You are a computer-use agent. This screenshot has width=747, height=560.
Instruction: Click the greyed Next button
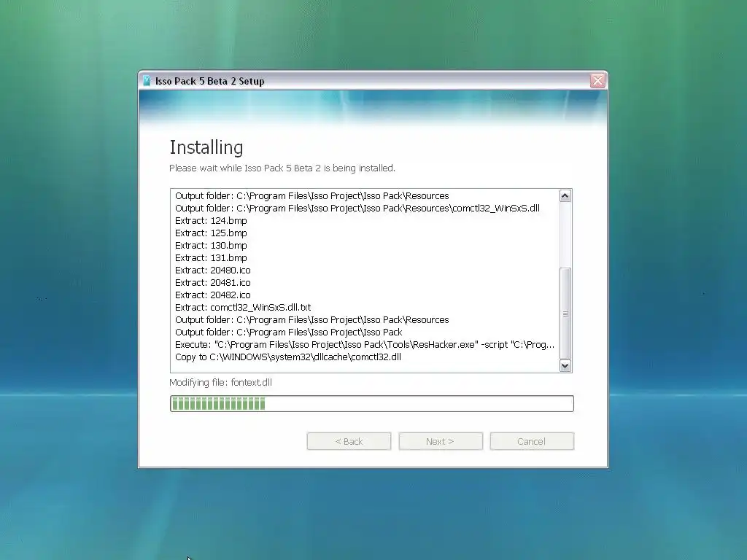pyautogui.click(x=440, y=441)
